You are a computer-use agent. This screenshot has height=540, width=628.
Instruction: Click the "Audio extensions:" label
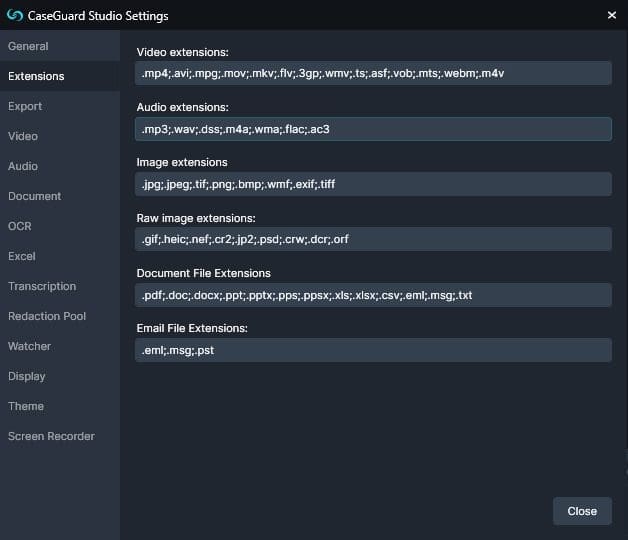[183, 107]
